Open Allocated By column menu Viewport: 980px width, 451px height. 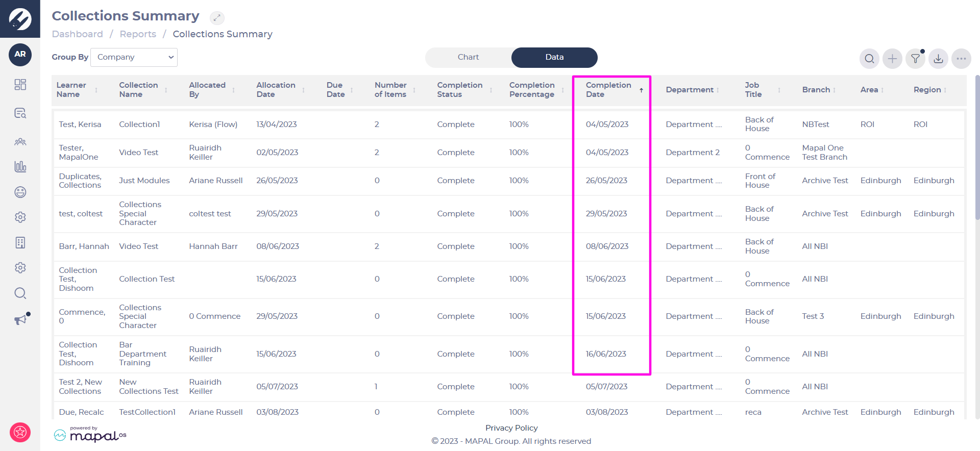[233, 90]
